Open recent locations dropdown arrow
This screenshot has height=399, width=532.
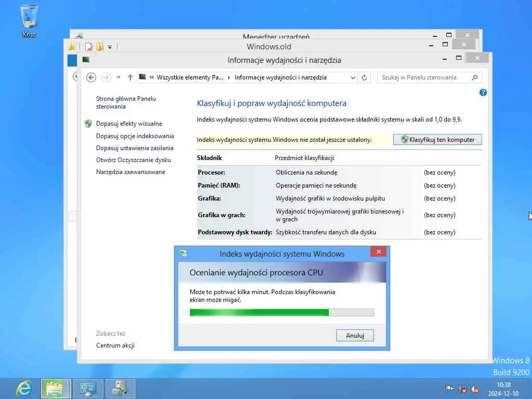pyautogui.click(x=118, y=77)
